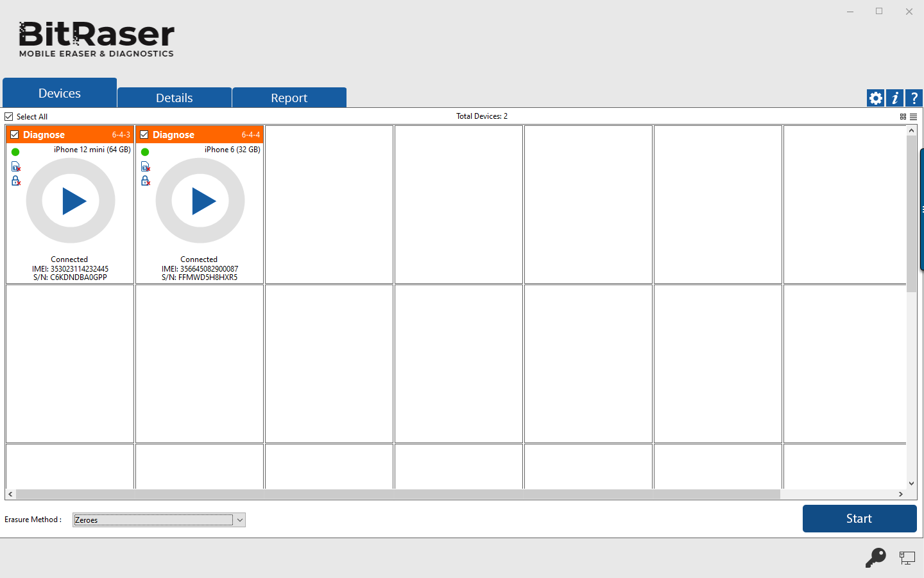The image size is (924, 578).
Task: Click the vertical scrollbar thumb
Action: [x=911, y=214]
